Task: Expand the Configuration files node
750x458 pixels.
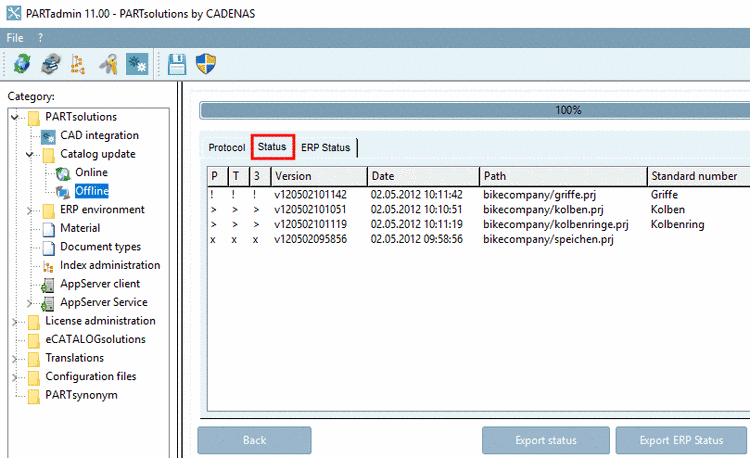Action: [x=15, y=377]
